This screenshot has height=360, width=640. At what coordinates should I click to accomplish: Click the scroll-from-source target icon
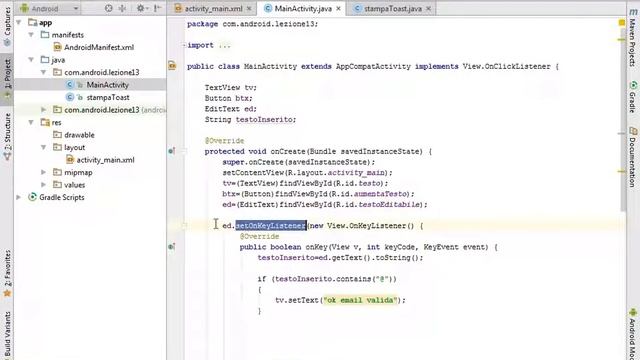click(108, 8)
